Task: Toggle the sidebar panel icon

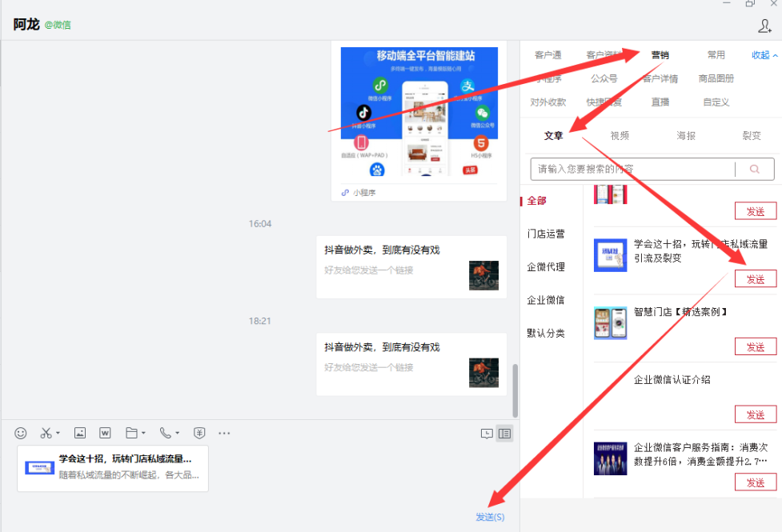Action: coord(505,434)
